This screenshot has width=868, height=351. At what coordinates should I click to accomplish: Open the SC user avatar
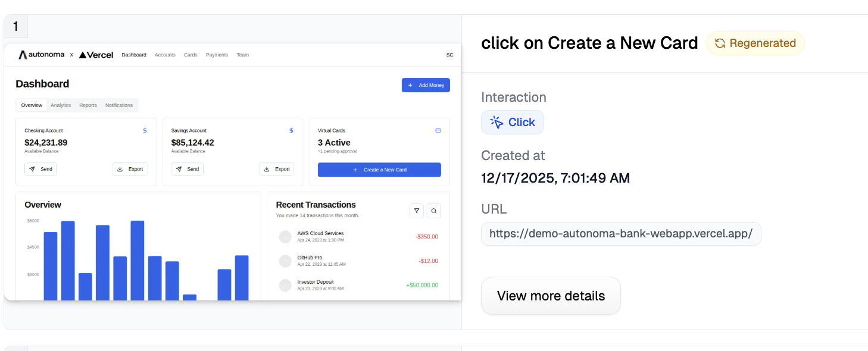tap(449, 55)
